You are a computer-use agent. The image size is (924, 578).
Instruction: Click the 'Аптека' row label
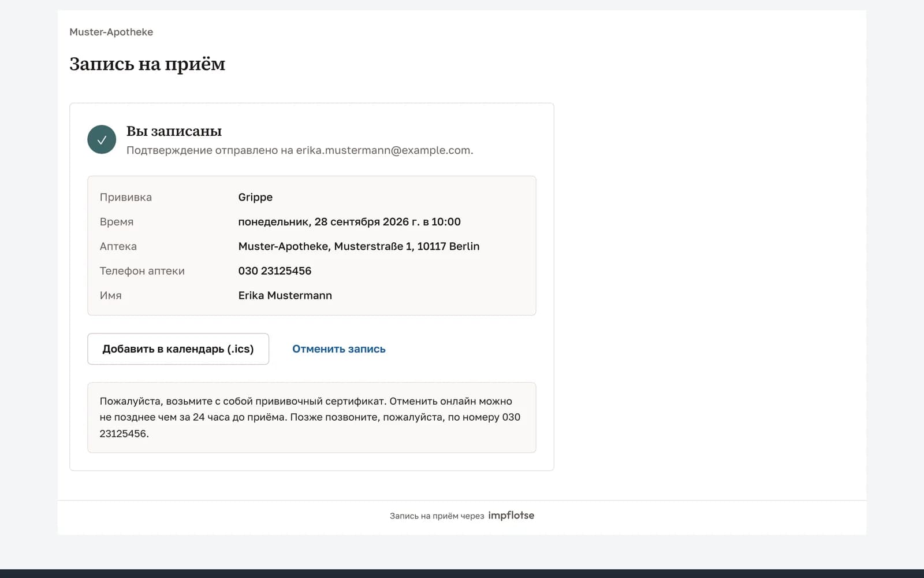[118, 246]
